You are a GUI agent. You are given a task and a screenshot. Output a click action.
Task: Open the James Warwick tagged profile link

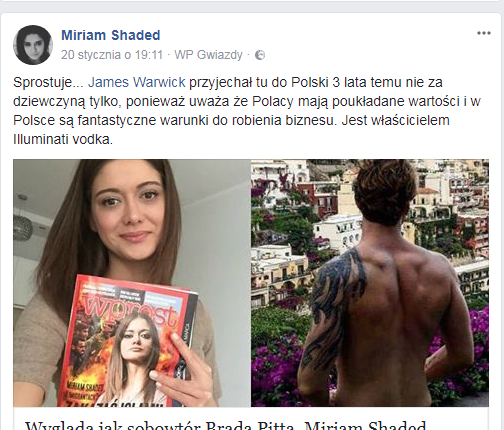tap(136, 82)
